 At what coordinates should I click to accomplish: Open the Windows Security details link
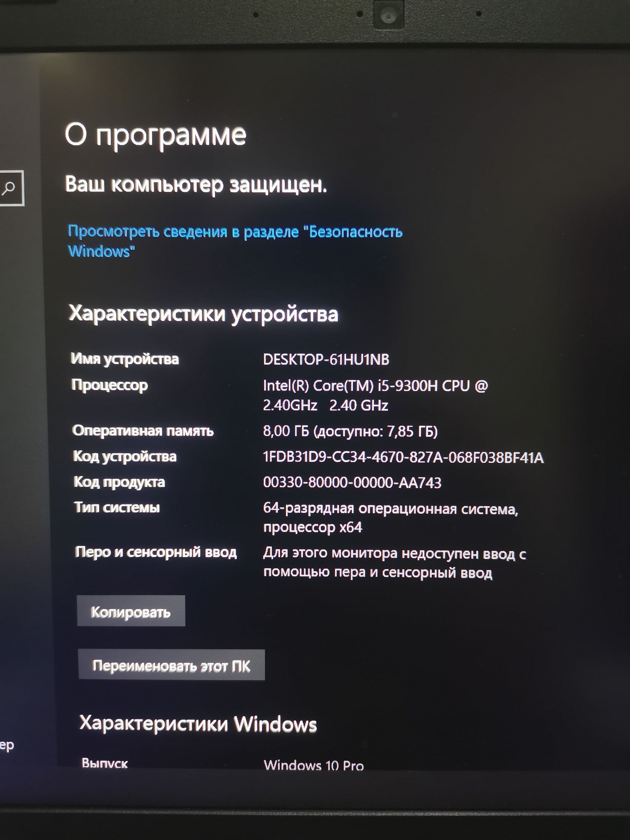pos(235,241)
